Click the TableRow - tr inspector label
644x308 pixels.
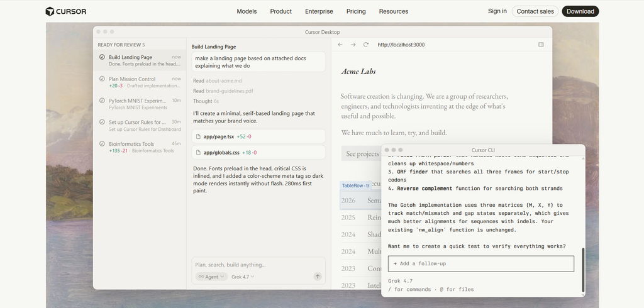[355, 185]
